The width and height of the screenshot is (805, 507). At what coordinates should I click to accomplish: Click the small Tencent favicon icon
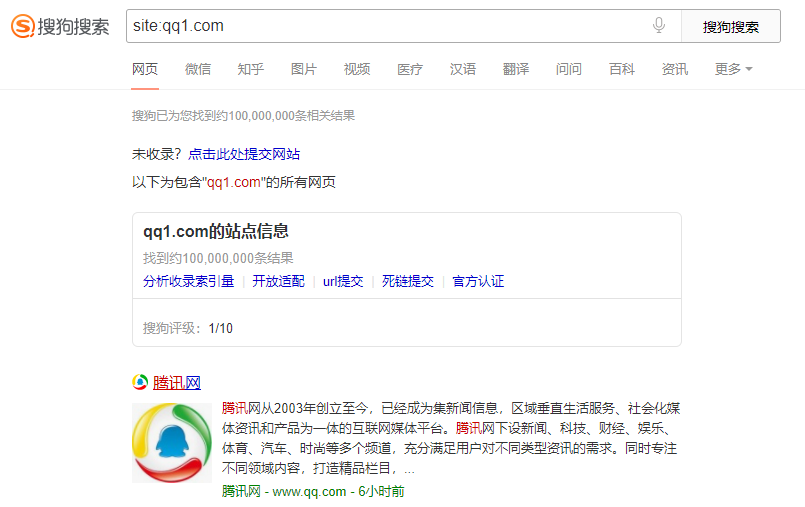click(x=140, y=382)
